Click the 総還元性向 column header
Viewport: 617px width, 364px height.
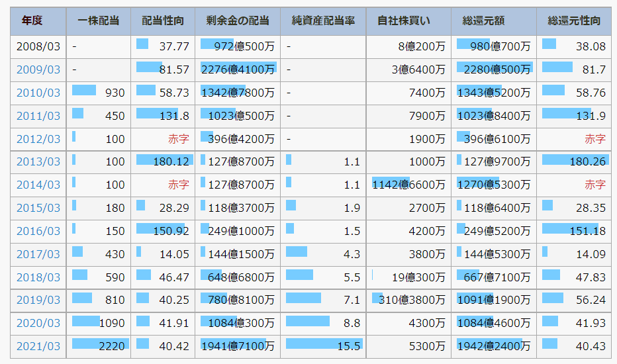point(574,21)
